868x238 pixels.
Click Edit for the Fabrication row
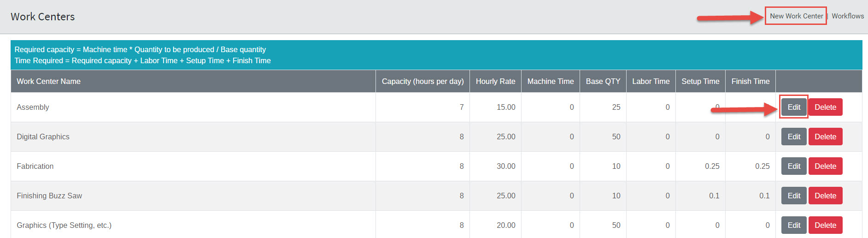(x=794, y=167)
